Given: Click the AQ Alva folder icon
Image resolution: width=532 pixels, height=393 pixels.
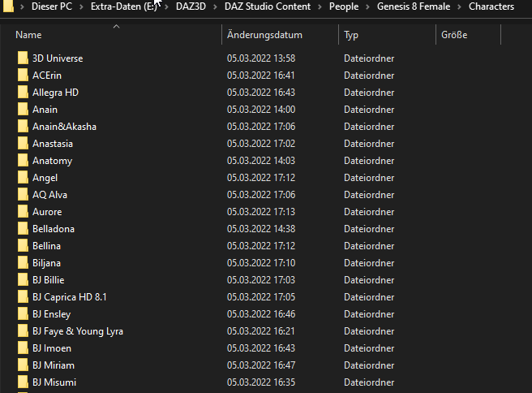Looking at the screenshot, I should point(23,195).
